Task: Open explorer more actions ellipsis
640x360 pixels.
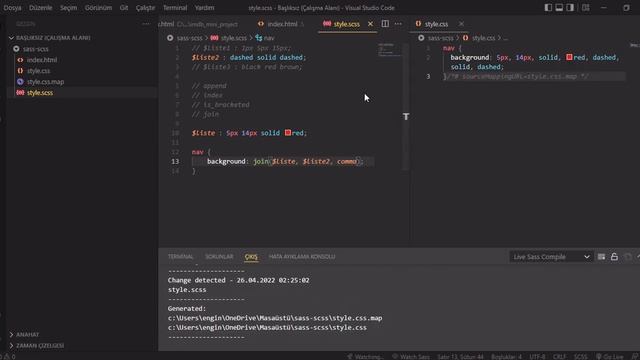Action: click(x=146, y=24)
